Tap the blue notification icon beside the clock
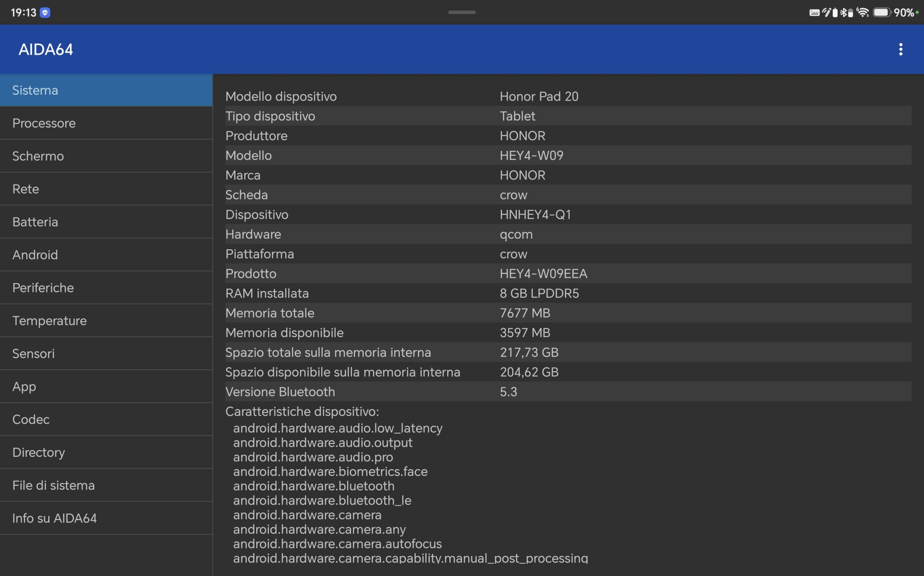Screen dimensions: 924x576 45,13
